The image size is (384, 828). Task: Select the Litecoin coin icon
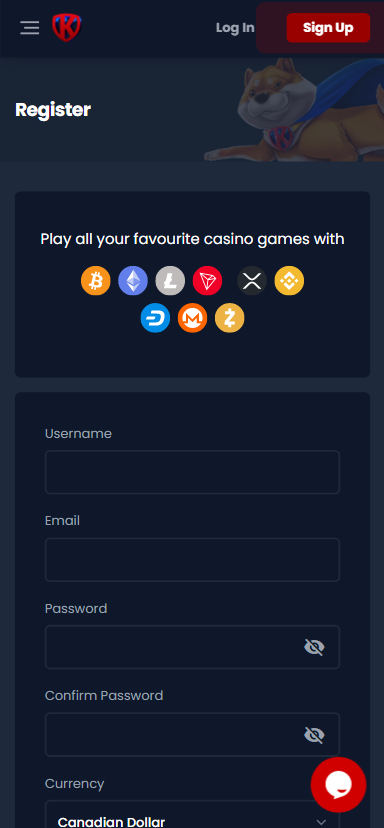tap(170, 280)
